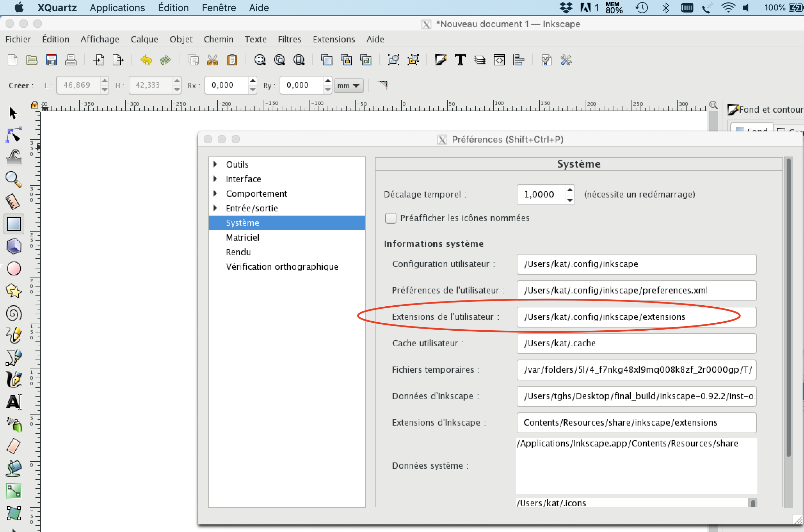
Task: Decrease Décalage temporel value
Action: point(570,200)
